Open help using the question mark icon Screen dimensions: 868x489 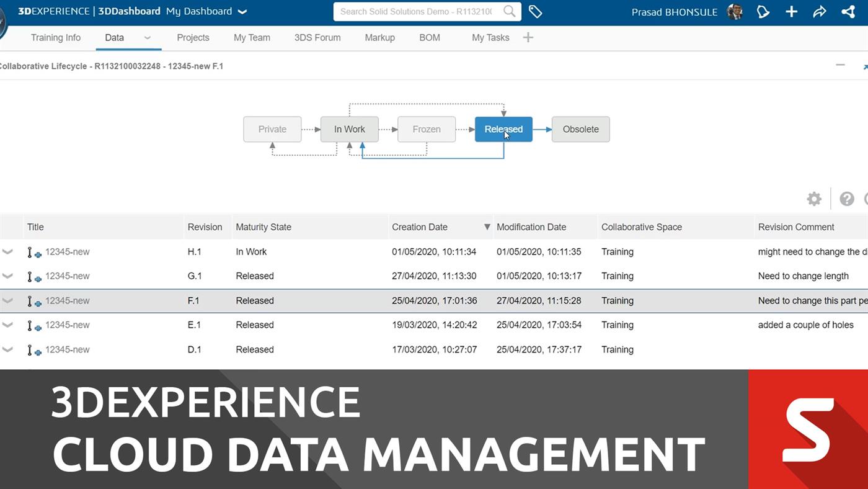pyautogui.click(x=847, y=199)
